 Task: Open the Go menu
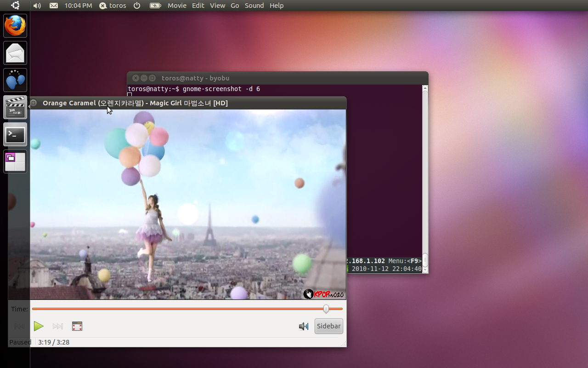pyautogui.click(x=235, y=6)
